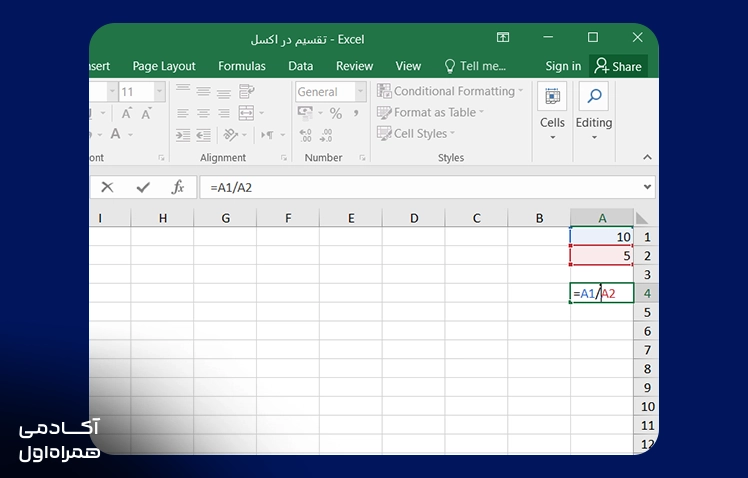
Task: Click the Tell me search box
Action: click(475, 66)
